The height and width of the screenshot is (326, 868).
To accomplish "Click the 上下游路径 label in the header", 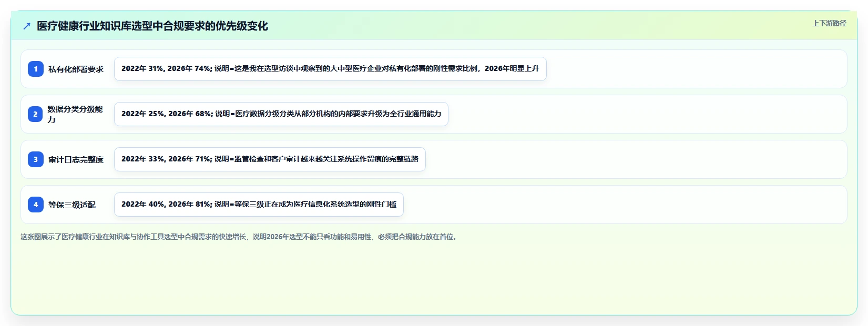I will click(x=829, y=23).
